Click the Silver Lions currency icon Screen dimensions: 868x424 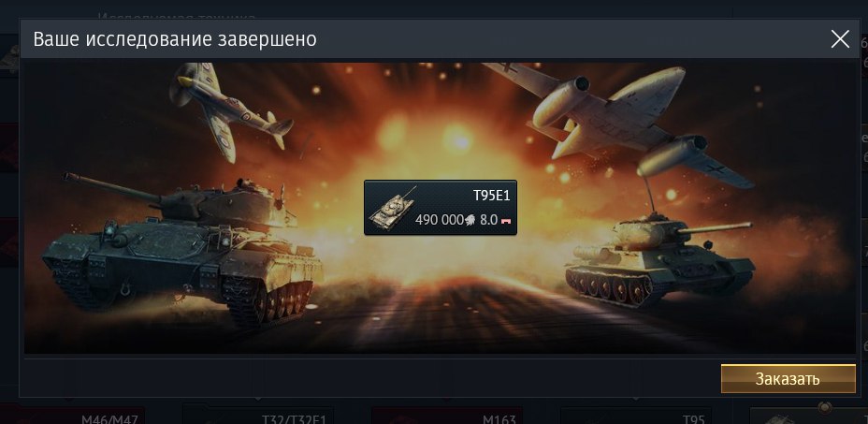[x=470, y=219]
